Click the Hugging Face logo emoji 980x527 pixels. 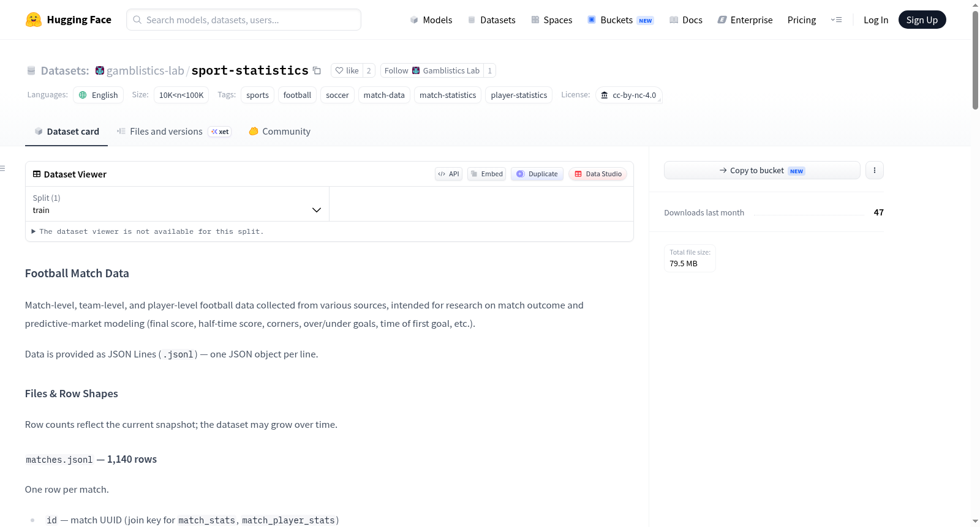pos(33,20)
